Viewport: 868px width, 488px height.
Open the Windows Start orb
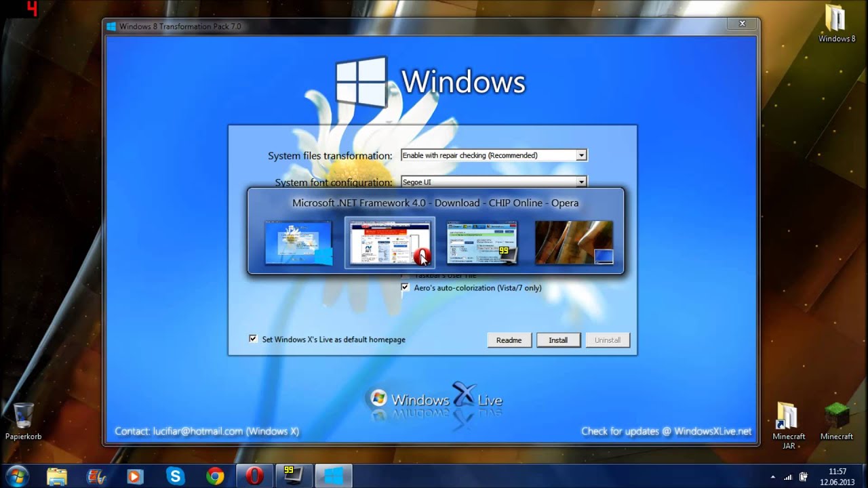click(x=16, y=476)
